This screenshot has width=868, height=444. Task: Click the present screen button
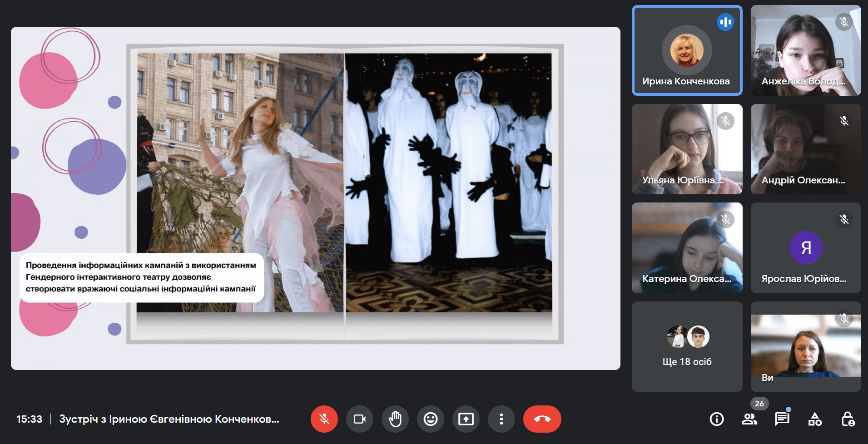tap(466, 419)
